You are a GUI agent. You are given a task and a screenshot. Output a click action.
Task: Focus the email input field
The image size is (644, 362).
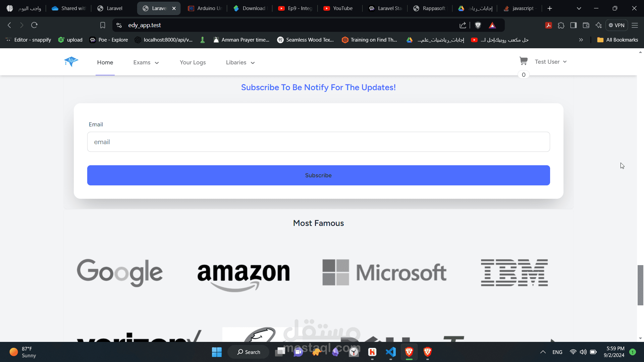(318, 142)
